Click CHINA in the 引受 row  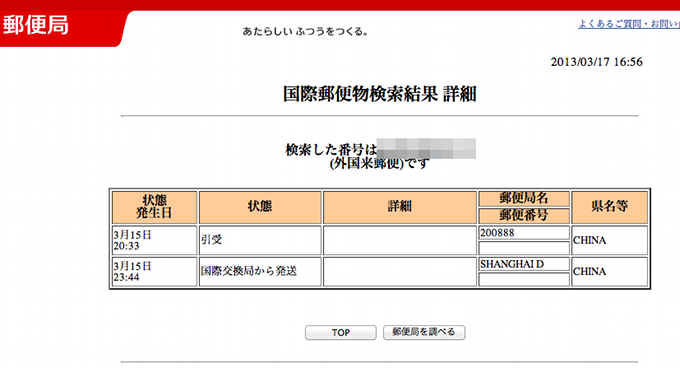(609, 240)
